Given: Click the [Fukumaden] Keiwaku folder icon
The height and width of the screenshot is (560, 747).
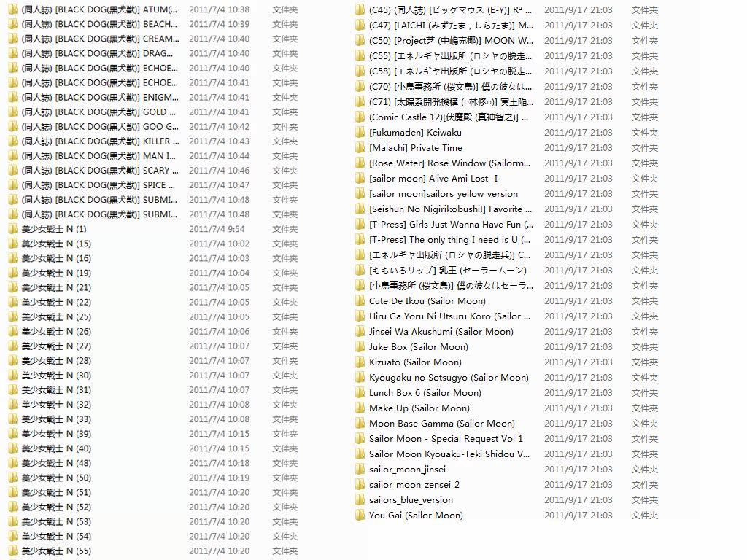Looking at the screenshot, I should click(x=360, y=133).
